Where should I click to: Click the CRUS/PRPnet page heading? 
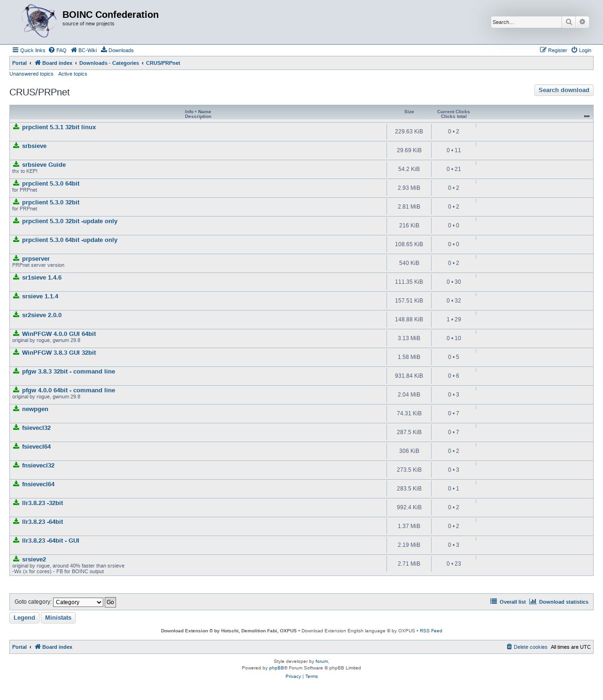(x=39, y=93)
